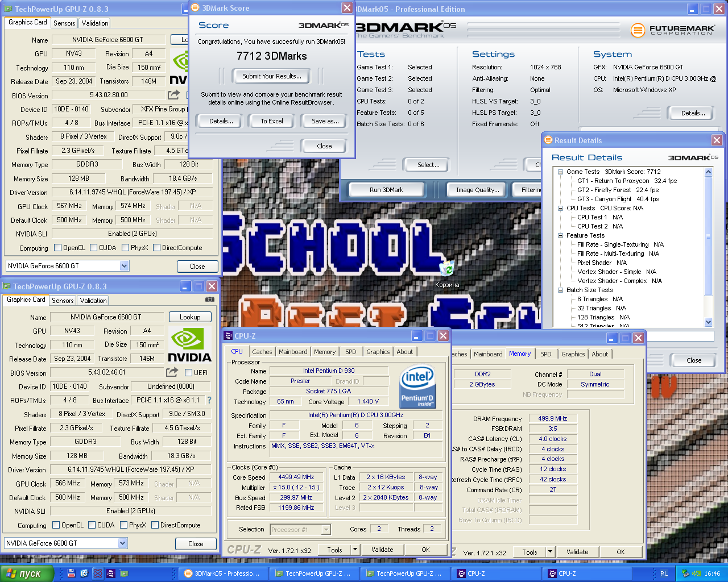Collapse the CPU Tests tree node
Screen dimensions: 728x582
[560, 208]
